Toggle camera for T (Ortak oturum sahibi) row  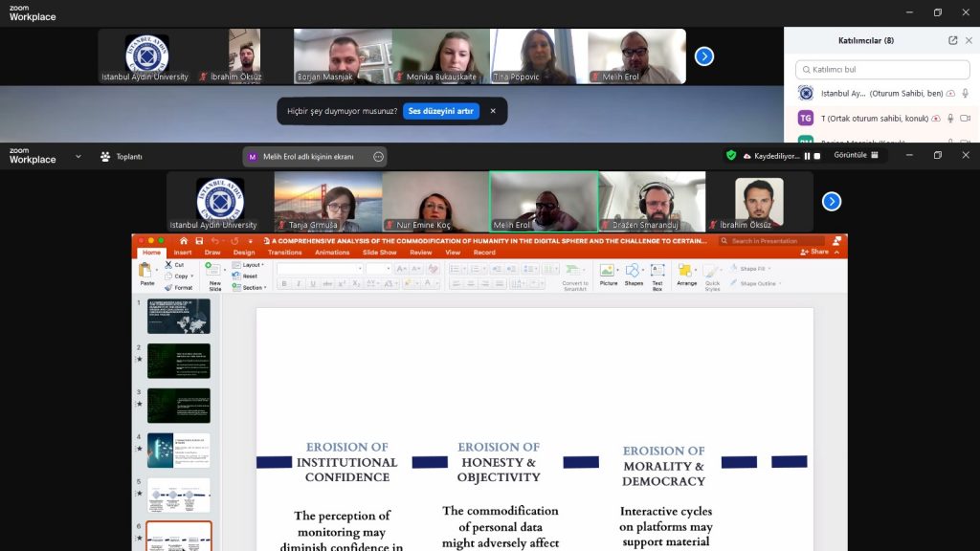pos(965,118)
